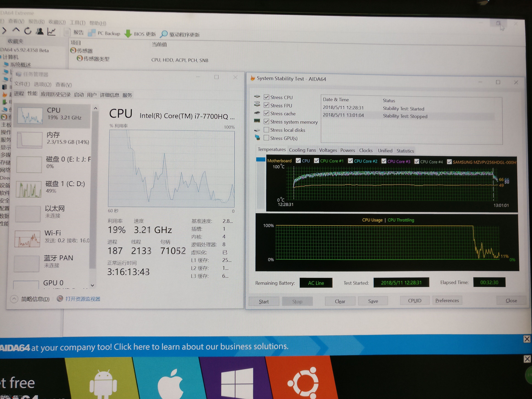Viewport: 532px width, 399px height.
Task: Collapse with 简略信息(D) chevron
Action: pyautogui.click(x=14, y=299)
